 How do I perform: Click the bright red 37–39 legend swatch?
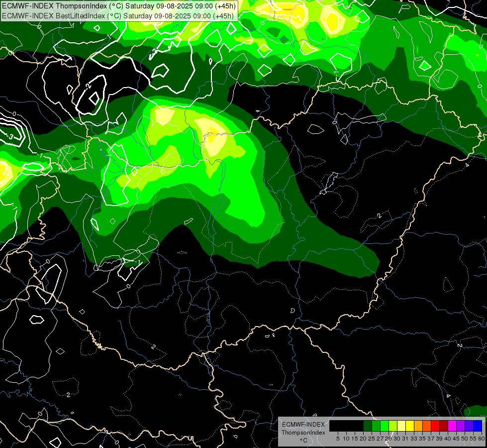coord(435,426)
